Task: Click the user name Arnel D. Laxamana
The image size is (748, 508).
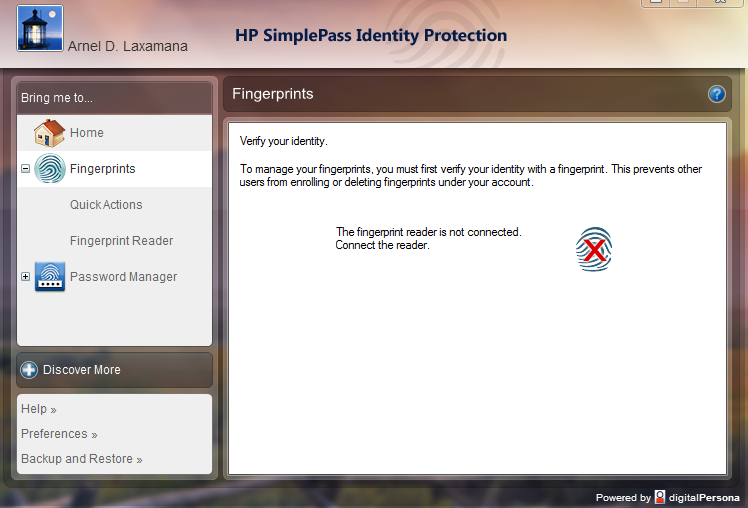Action: [127, 46]
